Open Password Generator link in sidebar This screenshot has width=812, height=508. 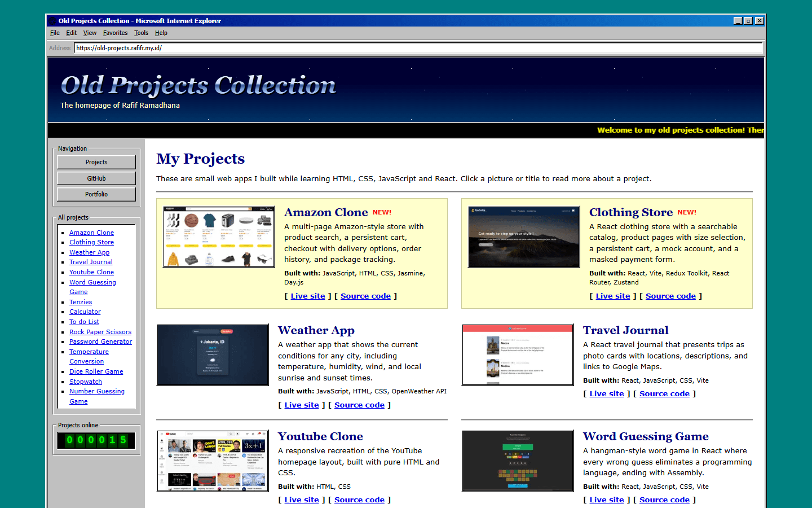click(x=100, y=341)
